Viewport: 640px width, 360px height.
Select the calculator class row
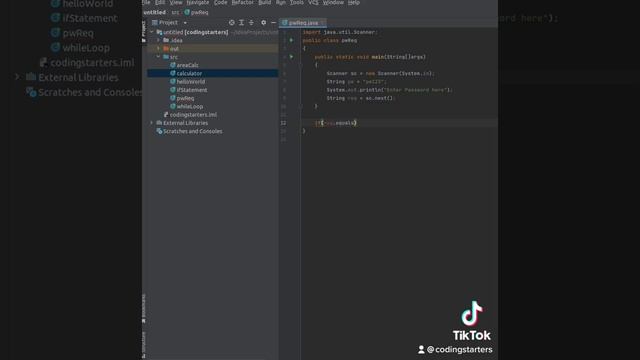tap(212, 73)
